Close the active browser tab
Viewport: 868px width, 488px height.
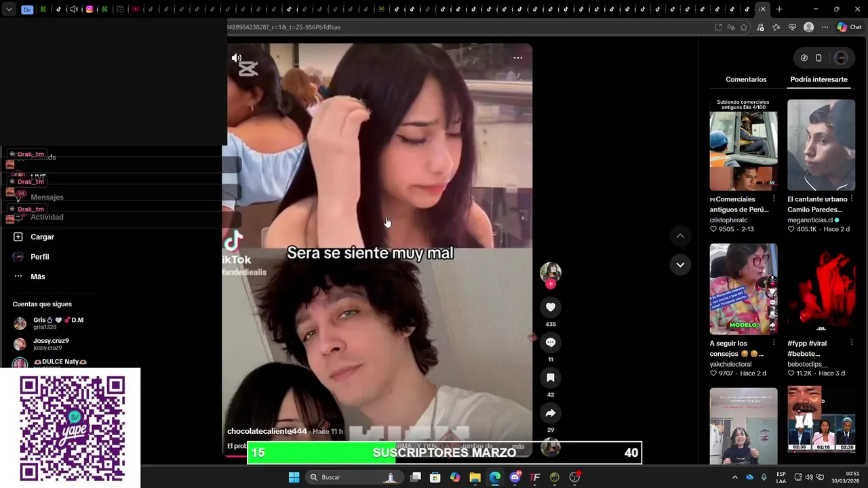[x=762, y=9]
